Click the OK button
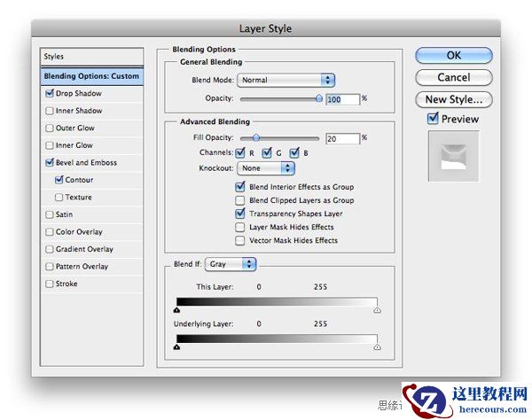This screenshot has height=420, width=532. pos(454,55)
